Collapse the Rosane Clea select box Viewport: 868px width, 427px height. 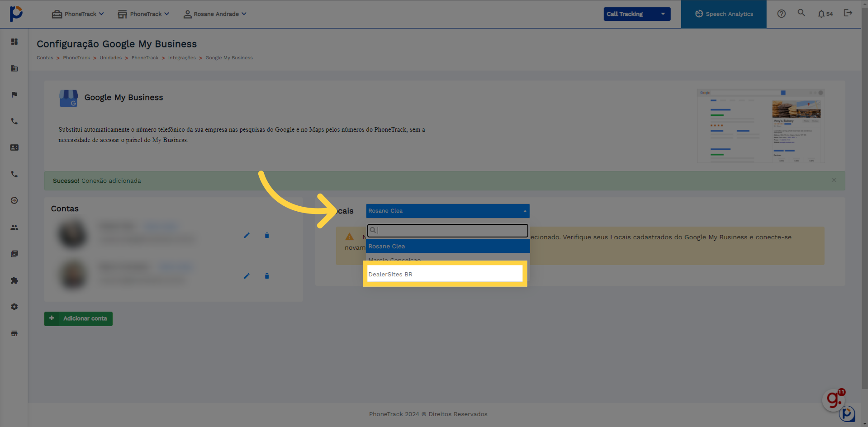point(448,211)
